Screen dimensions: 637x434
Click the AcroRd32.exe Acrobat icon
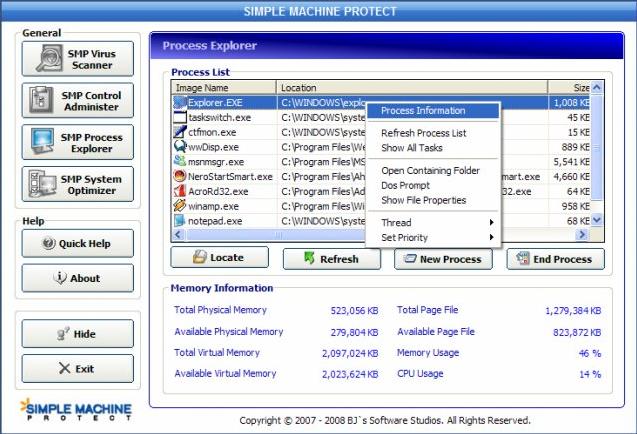point(180,191)
